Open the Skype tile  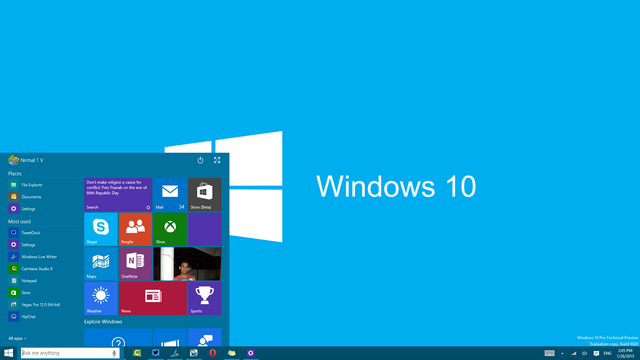pyautogui.click(x=101, y=229)
